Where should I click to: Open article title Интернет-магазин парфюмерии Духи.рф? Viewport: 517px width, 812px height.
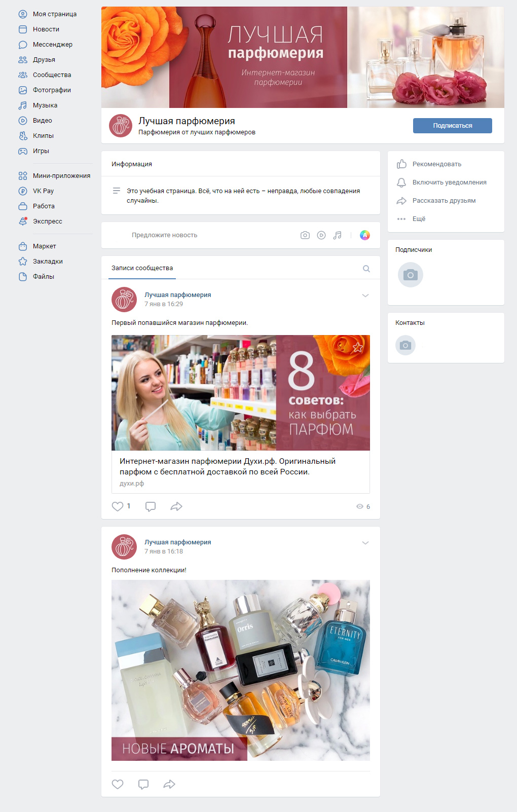click(x=228, y=466)
